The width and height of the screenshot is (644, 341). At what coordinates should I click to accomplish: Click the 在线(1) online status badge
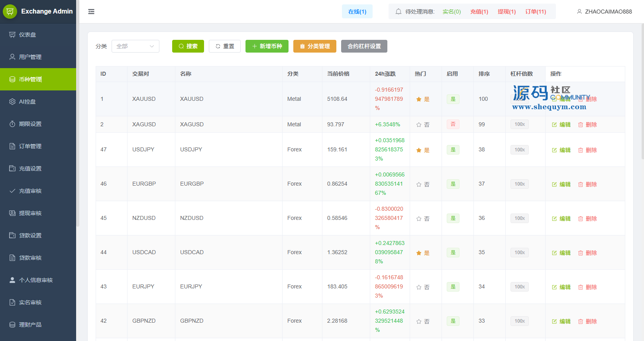pyautogui.click(x=357, y=12)
